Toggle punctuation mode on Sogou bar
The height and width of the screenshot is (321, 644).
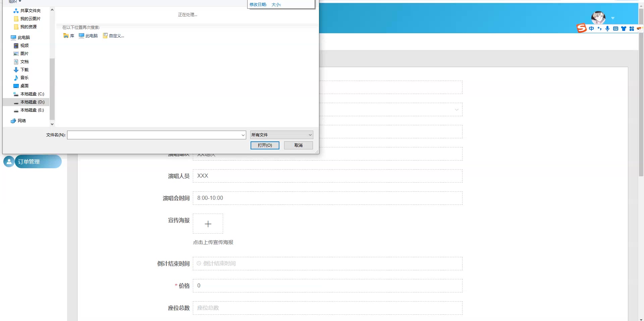pyautogui.click(x=599, y=29)
